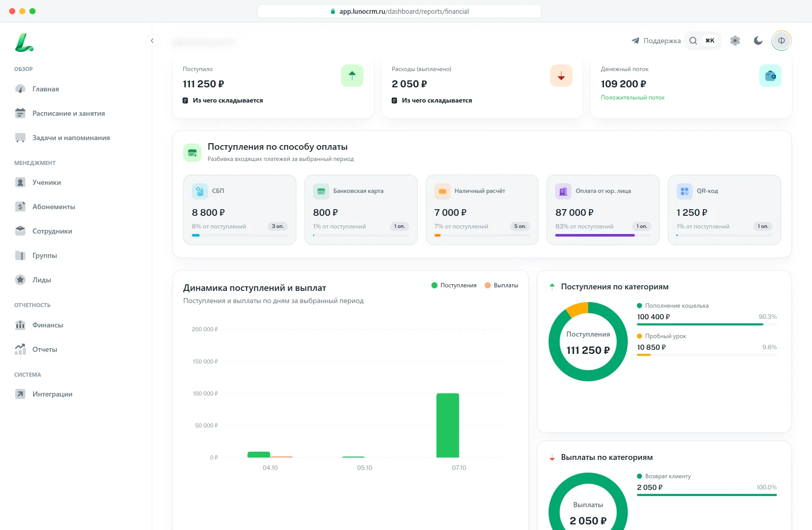Show what Поступило consists of
This screenshot has width=812, height=530.
(x=223, y=101)
